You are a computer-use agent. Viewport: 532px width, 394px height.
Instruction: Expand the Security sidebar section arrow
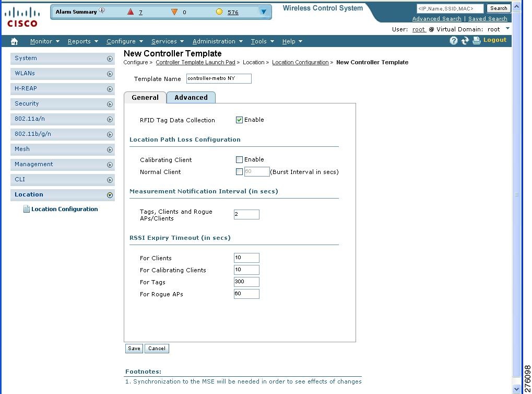coord(110,105)
